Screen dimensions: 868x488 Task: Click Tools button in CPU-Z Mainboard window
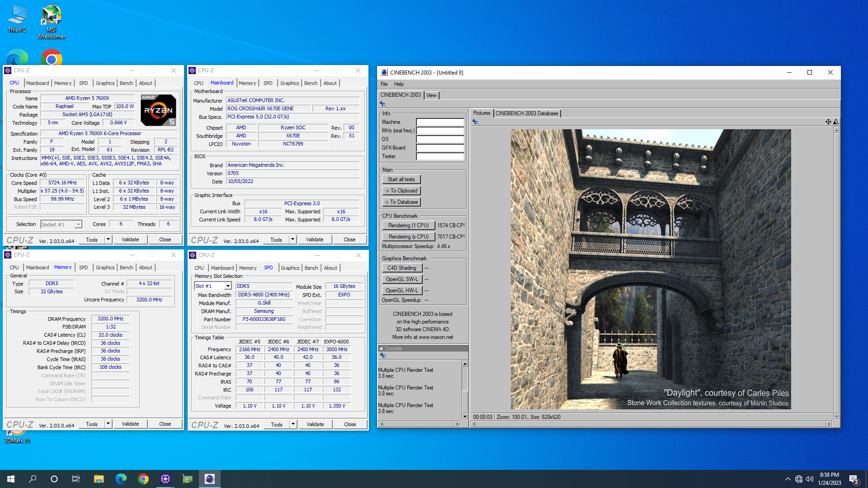coord(276,239)
